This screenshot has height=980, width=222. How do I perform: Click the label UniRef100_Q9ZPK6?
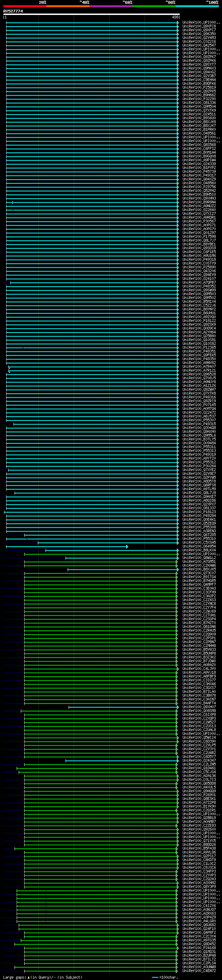199,60
